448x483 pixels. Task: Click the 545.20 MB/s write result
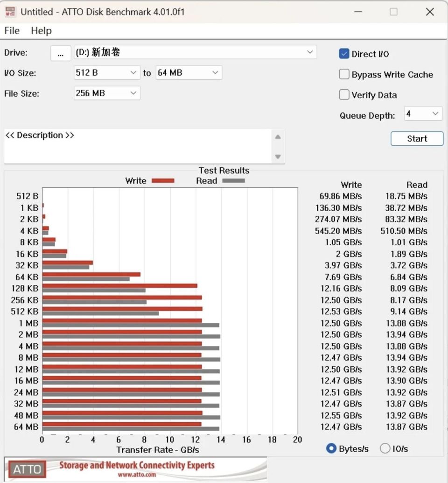[338, 231]
